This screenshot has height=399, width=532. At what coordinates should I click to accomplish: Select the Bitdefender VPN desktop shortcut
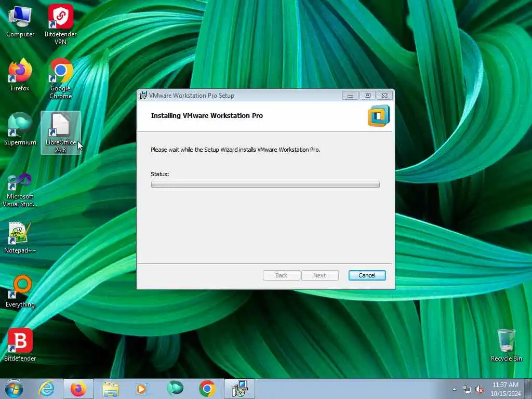click(x=60, y=24)
